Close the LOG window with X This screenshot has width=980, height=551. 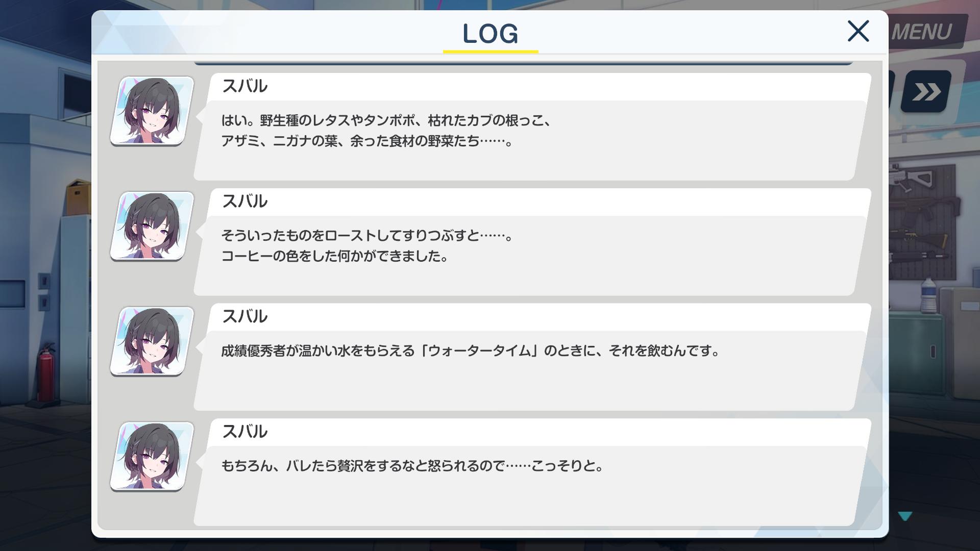click(858, 31)
